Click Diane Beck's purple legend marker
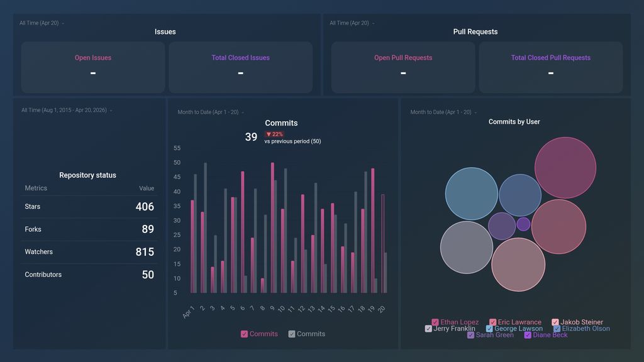Image resolution: width=644 pixels, height=362 pixels. tap(527, 334)
